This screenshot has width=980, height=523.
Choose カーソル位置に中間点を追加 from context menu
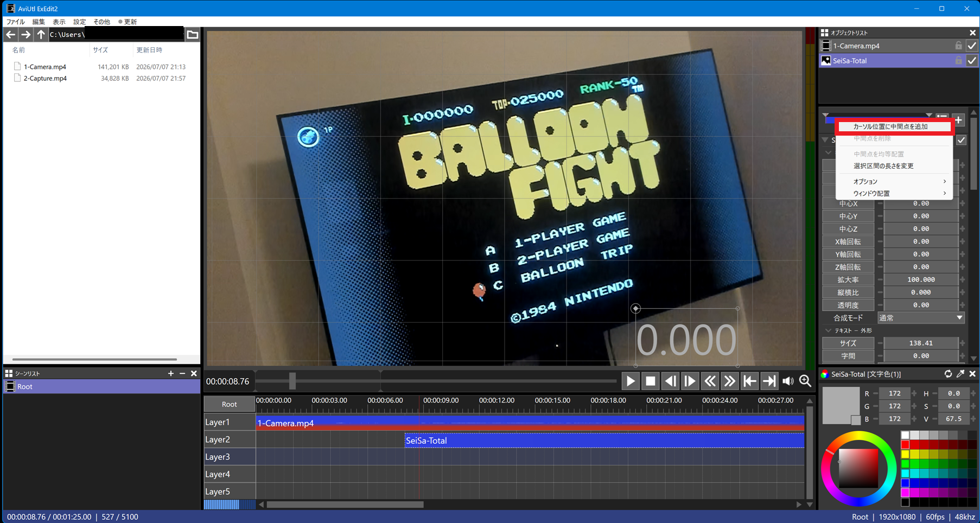pyautogui.click(x=894, y=126)
